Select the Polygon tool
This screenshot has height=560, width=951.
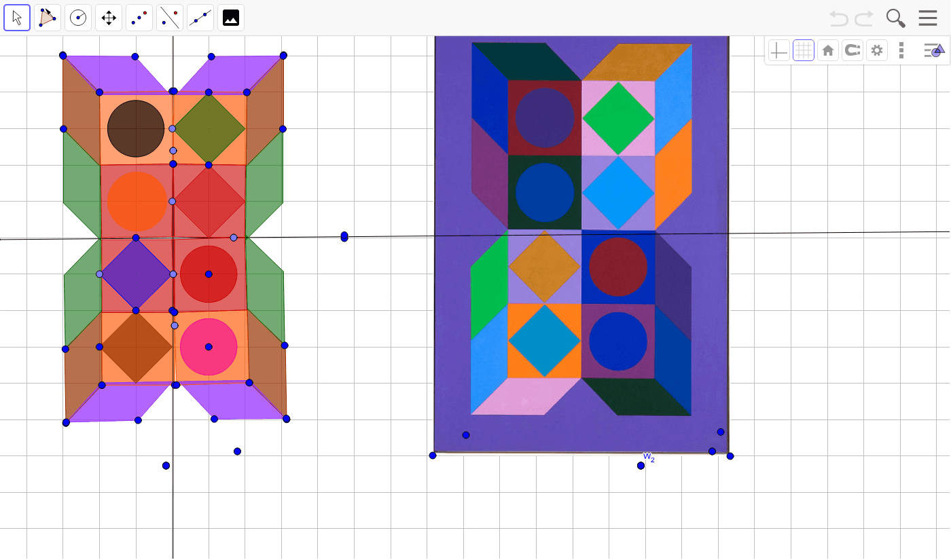pos(48,18)
